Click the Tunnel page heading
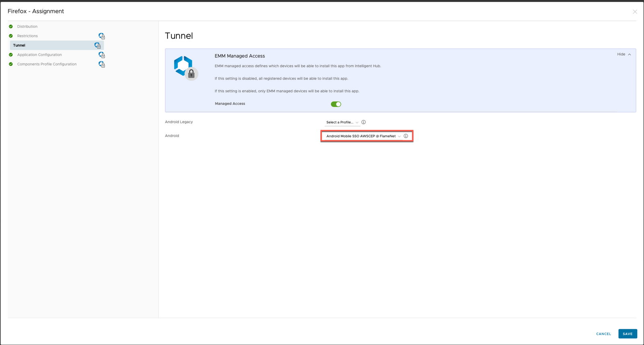The image size is (644, 345). pos(179,36)
